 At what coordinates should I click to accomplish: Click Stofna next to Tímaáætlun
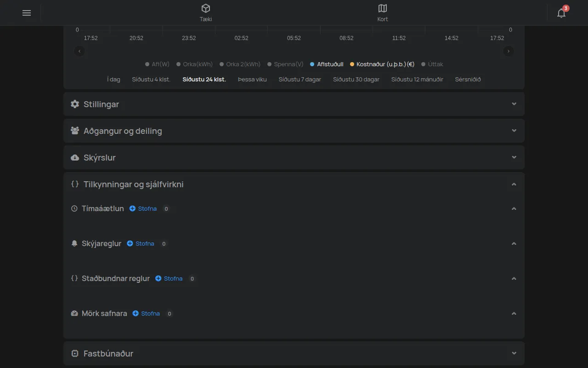[x=143, y=208]
